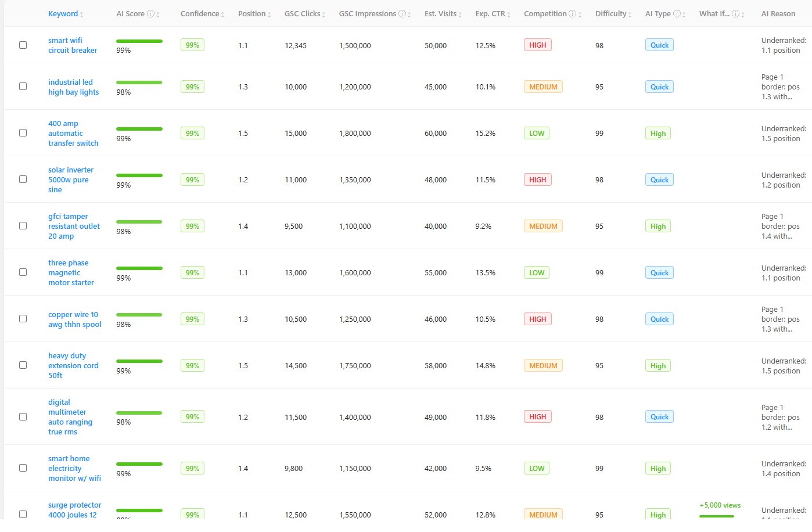Click the sort arrows beside Keyword header
812x532 pixels.
[82, 15]
